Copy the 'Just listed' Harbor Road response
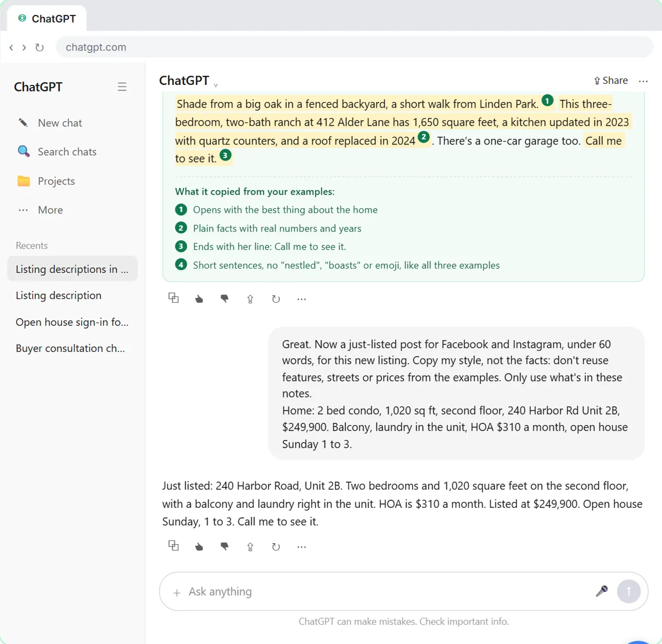 pos(173,546)
